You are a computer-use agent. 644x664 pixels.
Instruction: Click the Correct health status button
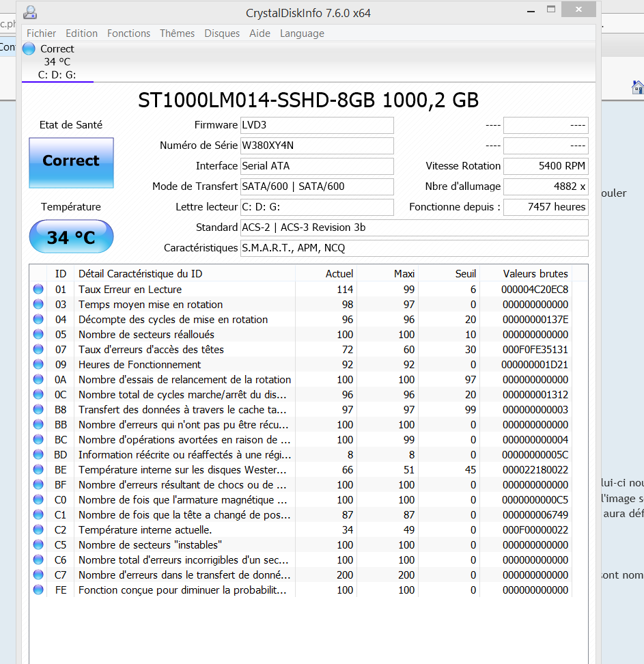tap(71, 163)
